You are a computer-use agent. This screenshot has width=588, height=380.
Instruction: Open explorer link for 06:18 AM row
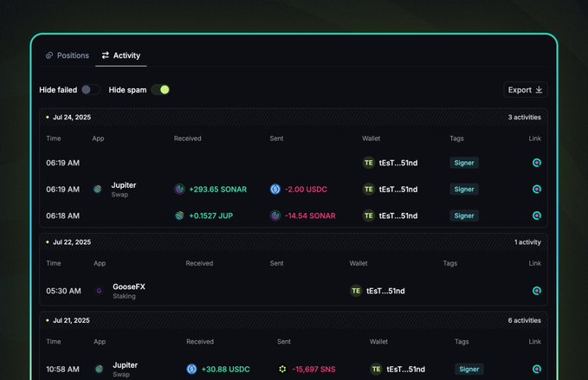click(537, 216)
